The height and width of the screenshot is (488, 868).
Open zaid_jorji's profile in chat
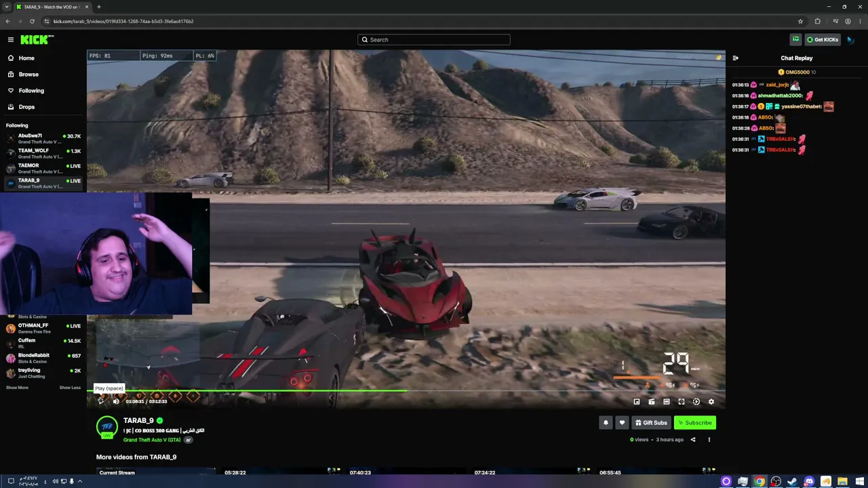[777, 85]
